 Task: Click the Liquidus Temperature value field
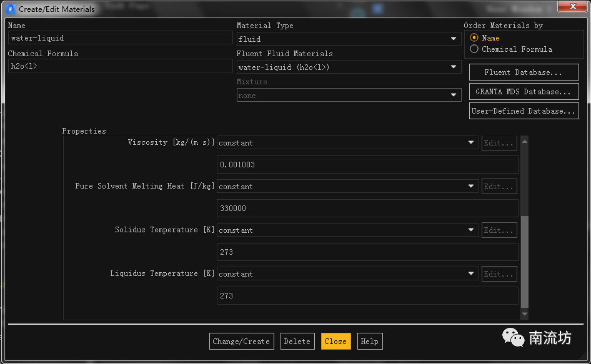[367, 296]
